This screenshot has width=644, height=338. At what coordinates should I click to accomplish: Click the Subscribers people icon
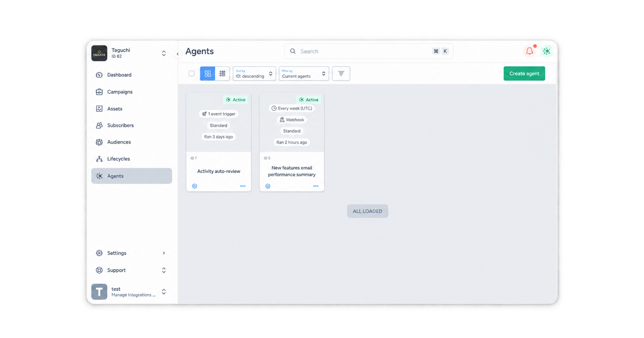(x=99, y=125)
